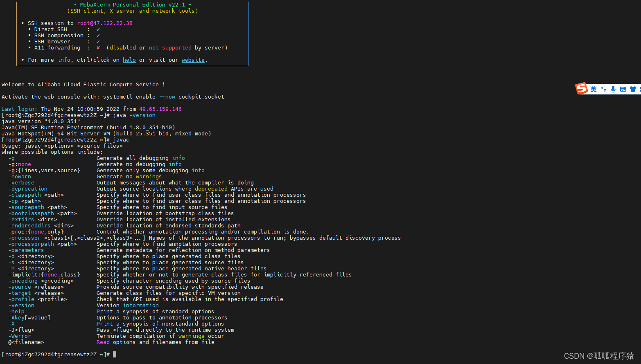Toggle the punctuation mode on Sogou bar
This screenshot has height=364, width=641.
pyautogui.click(x=603, y=89)
